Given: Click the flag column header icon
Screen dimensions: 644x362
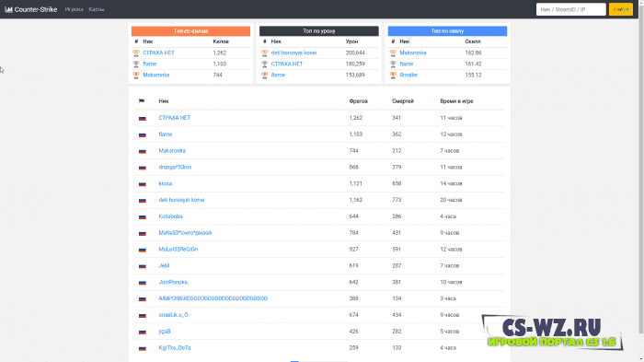Looking at the screenshot, I should click(x=142, y=100).
